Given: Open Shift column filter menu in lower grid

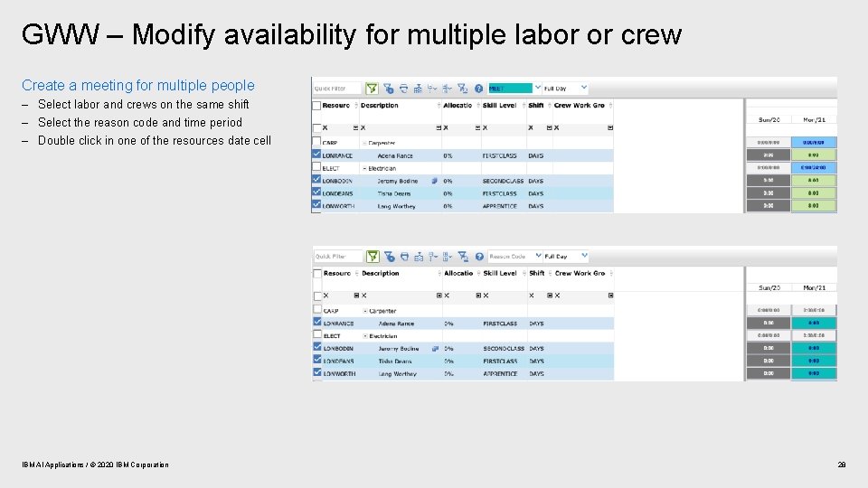Looking at the screenshot, I should coord(550,296).
